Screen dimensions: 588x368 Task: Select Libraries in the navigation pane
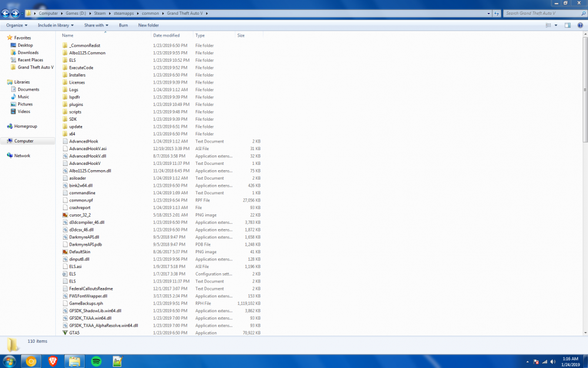(x=22, y=82)
